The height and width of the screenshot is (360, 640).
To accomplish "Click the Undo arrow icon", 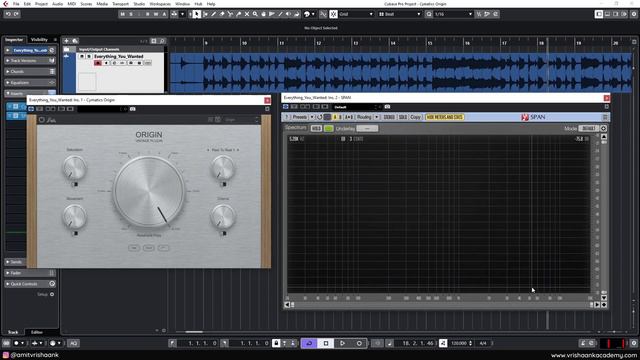I will click(x=8, y=14).
